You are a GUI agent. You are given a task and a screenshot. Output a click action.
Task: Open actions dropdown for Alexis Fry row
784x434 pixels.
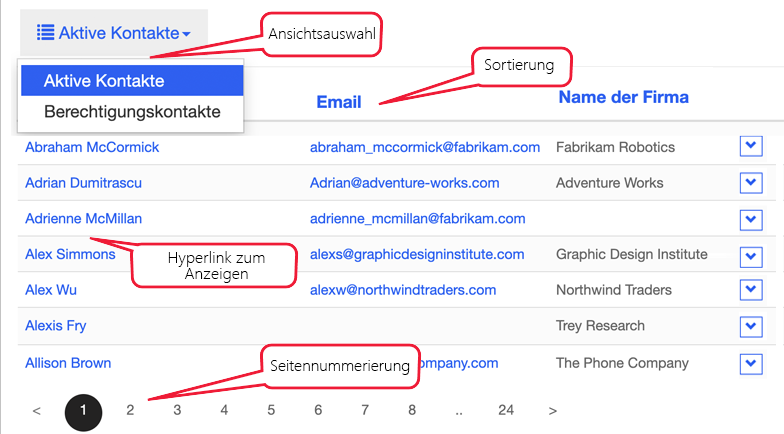click(x=751, y=326)
